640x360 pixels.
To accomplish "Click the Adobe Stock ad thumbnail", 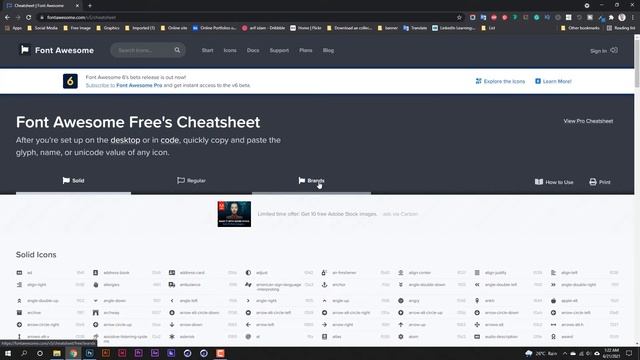I will tap(234, 214).
